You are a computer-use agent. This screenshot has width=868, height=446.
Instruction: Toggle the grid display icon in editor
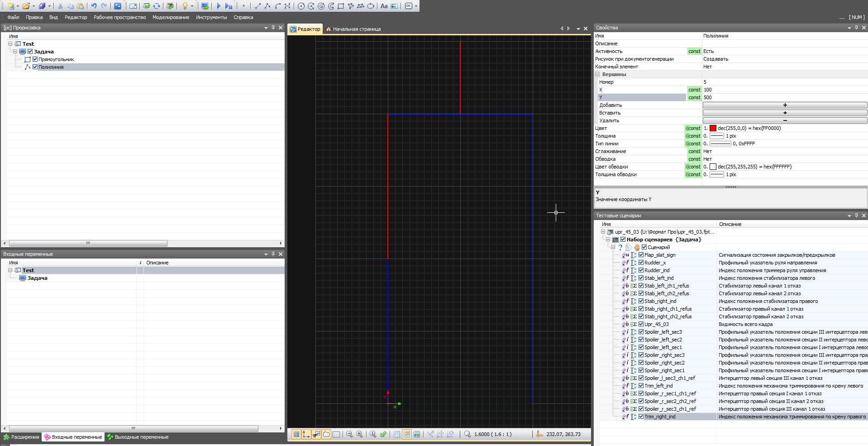(x=296, y=434)
